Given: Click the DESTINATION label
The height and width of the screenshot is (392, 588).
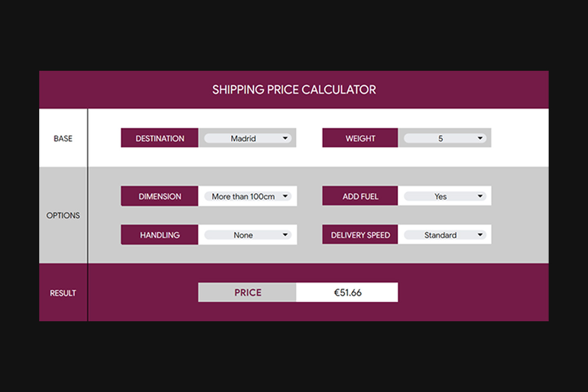Looking at the screenshot, I should 160,138.
